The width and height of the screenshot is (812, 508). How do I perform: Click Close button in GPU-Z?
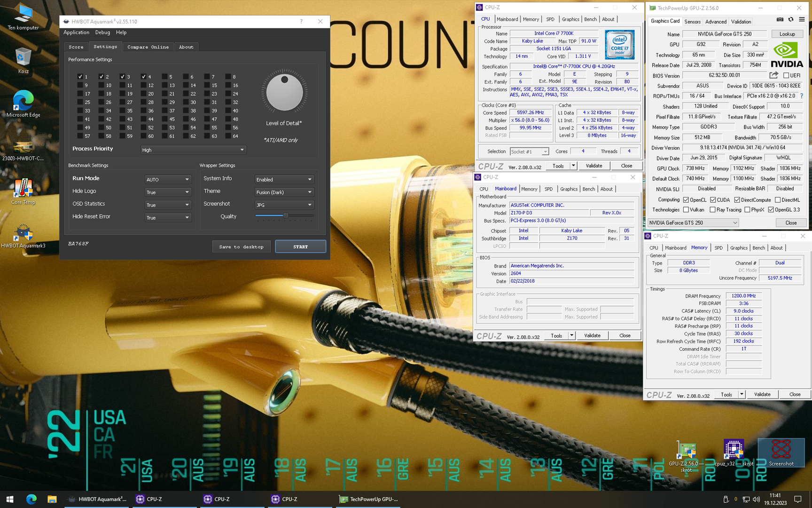pos(791,222)
